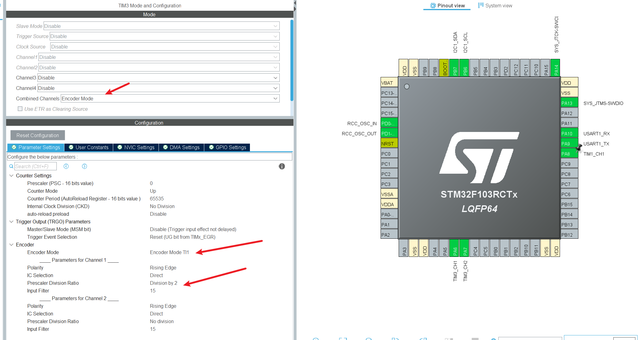The height and width of the screenshot is (340, 644).
Task: Click the PB7 pin for I2C1_SDA
Action: pos(454,68)
